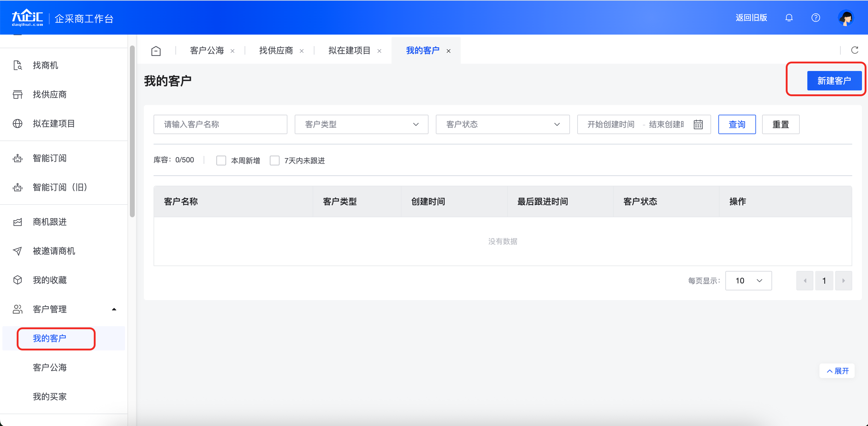Check the 本周新增 checkbox
Image resolution: width=868 pixels, height=426 pixels.
221,160
